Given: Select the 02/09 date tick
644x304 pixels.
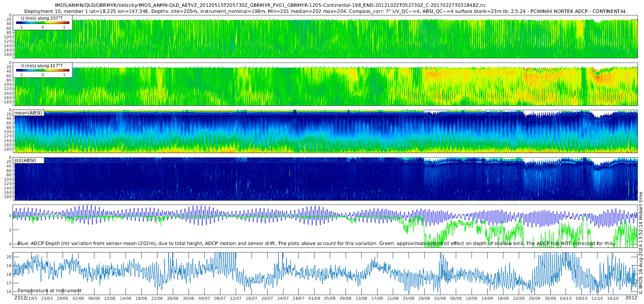Looking at the screenshot, I should (440, 298).
